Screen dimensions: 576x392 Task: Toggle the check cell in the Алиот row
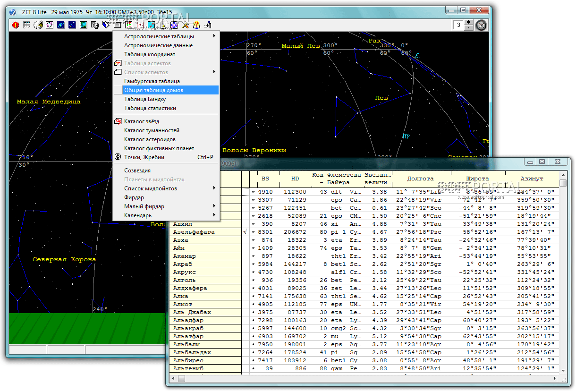[245, 304]
